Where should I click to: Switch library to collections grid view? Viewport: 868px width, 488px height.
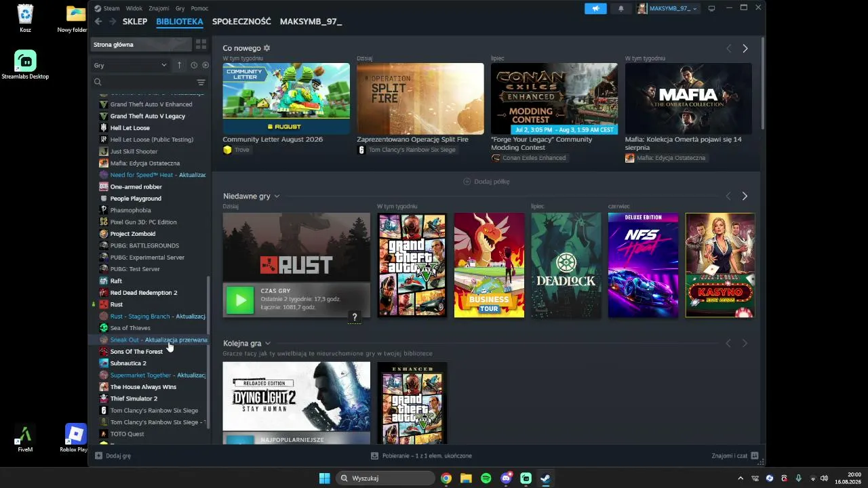click(201, 45)
